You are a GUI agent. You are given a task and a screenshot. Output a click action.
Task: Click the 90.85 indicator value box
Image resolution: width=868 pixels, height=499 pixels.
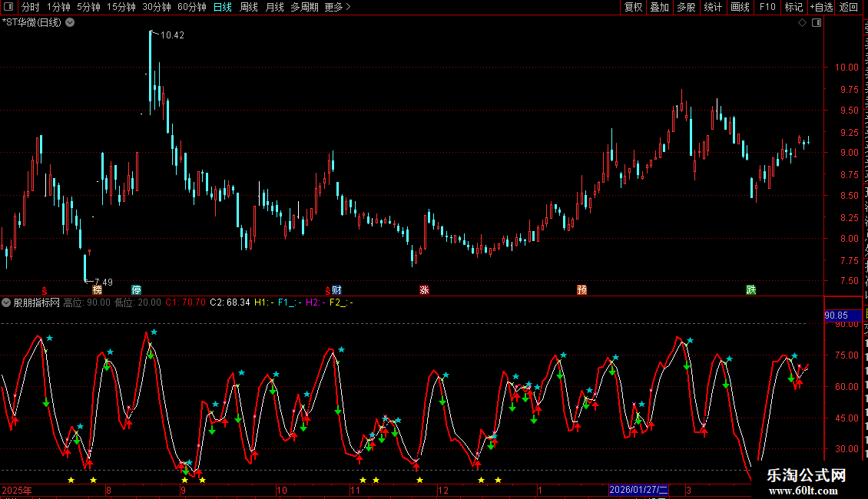coord(843,316)
